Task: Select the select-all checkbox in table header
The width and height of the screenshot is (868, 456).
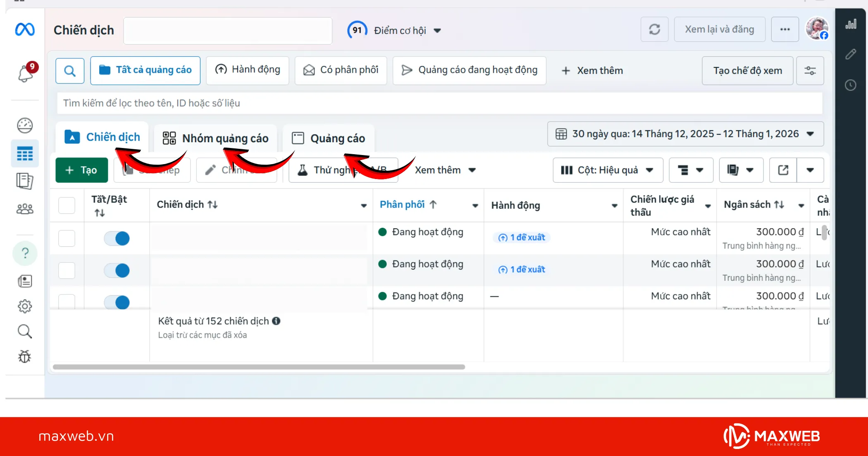Action: 66,205
